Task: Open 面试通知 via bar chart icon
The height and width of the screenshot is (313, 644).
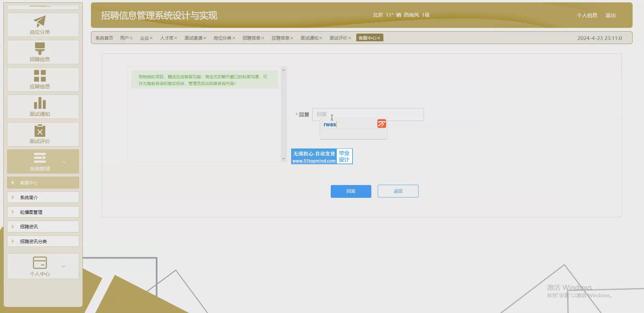Action: 40,103
